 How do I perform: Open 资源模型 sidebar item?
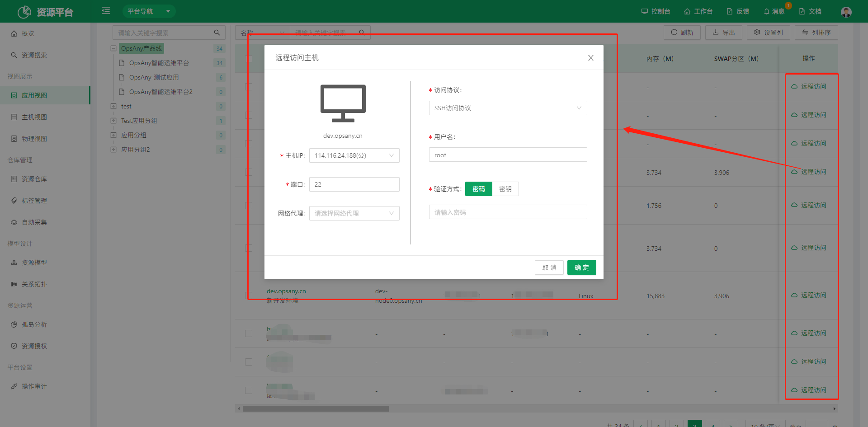[45, 263]
